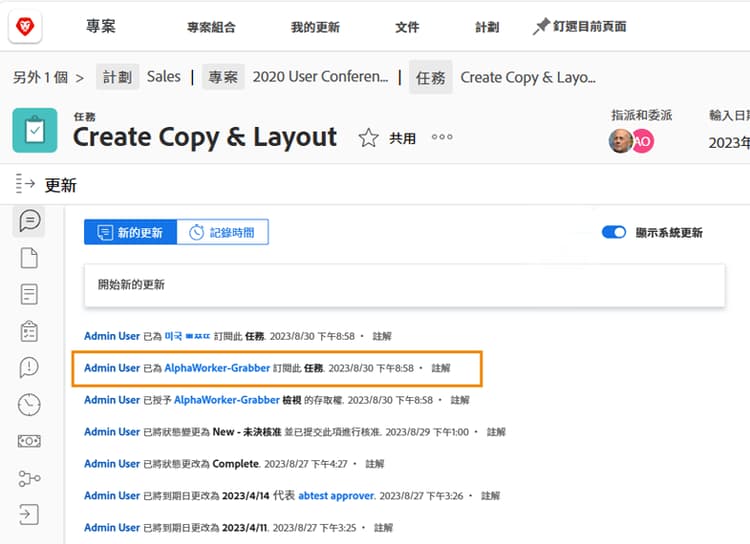Image resolution: width=750 pixels, height=544 pixels.
Task: Toggle 顯示系統更新 switch off
Action: point(614,232)
